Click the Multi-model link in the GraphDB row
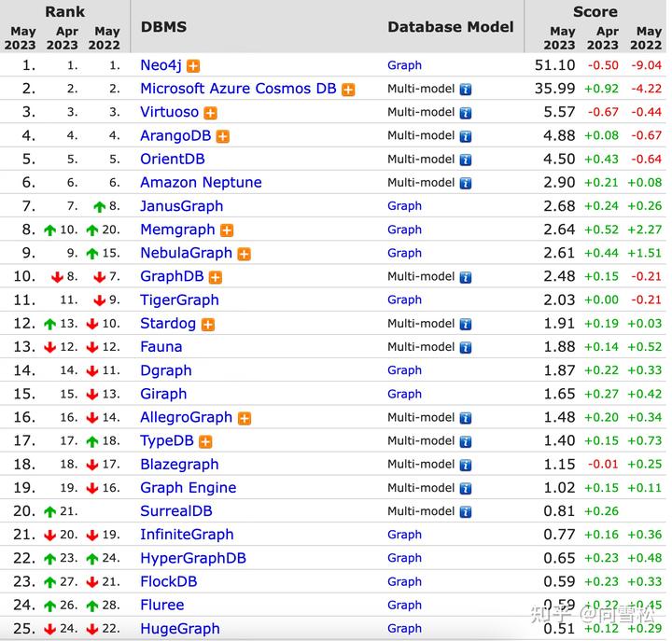 point(421,277)
